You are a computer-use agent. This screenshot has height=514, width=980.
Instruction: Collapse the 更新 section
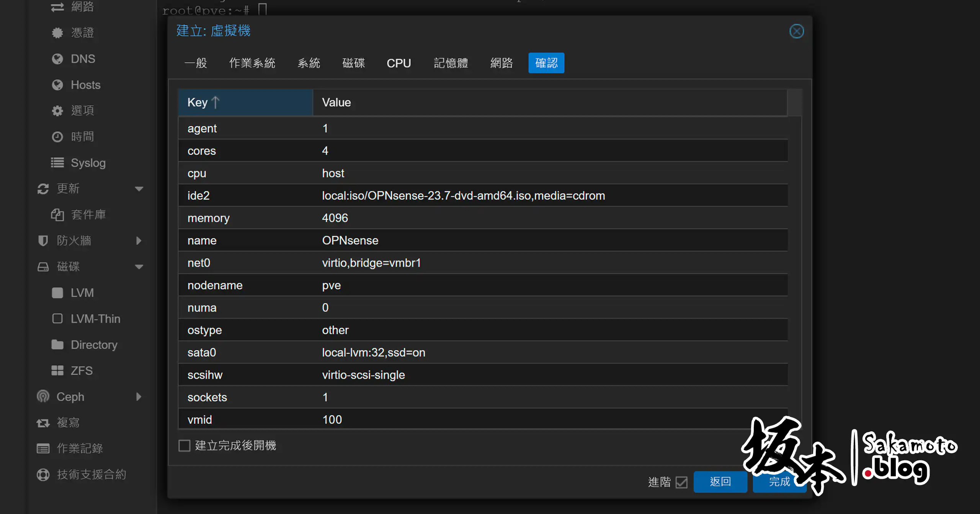coord(139,189)
